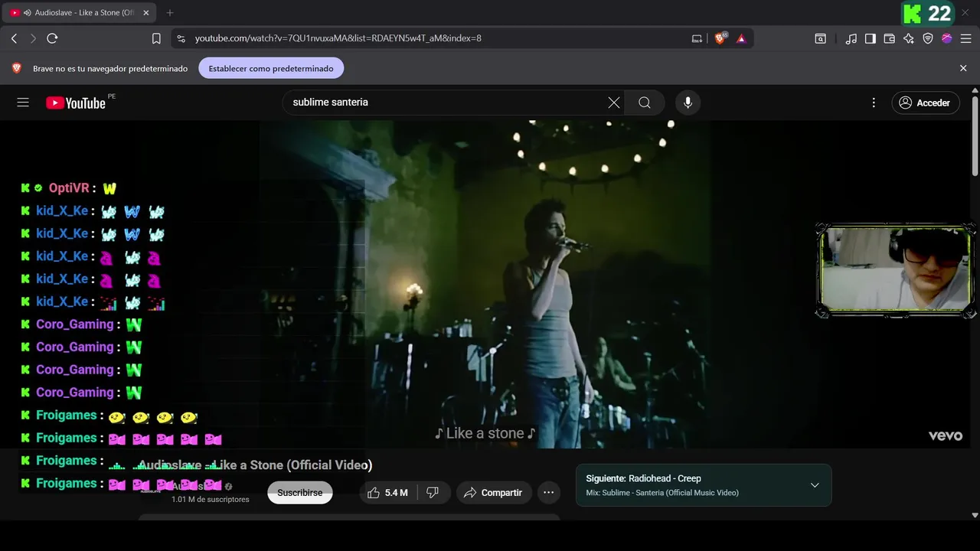Screen dimensions: 980x551
Task: Click Establecer como predeterminado button
Action: click(x=271, y=68)
